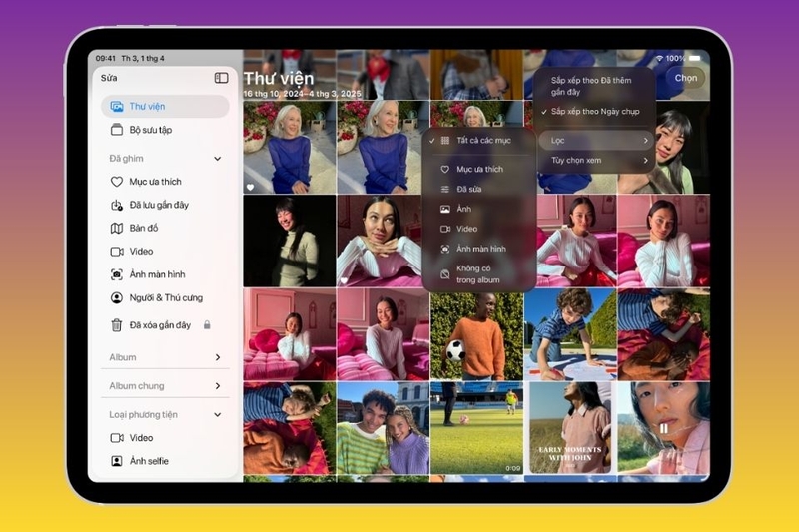This screenshot has width=799, height=532.
Task: Pause the playing memory video thumbnail
Action: 663,428
